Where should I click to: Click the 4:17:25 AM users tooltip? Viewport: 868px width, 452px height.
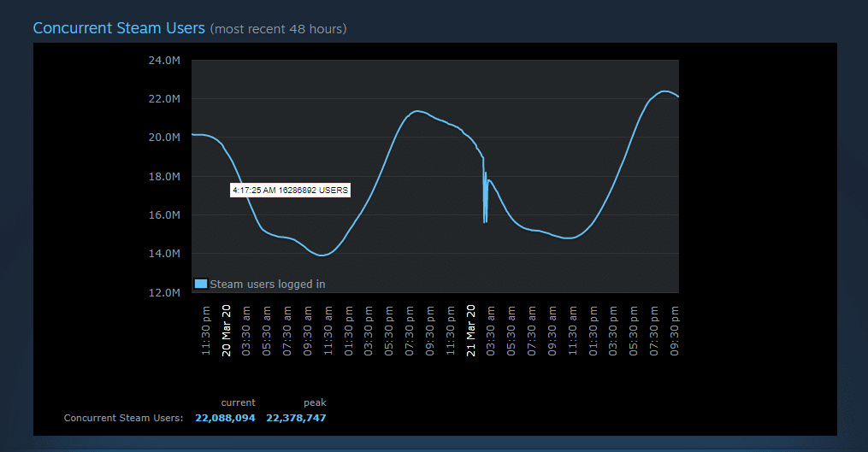click(x=291, y=191)
